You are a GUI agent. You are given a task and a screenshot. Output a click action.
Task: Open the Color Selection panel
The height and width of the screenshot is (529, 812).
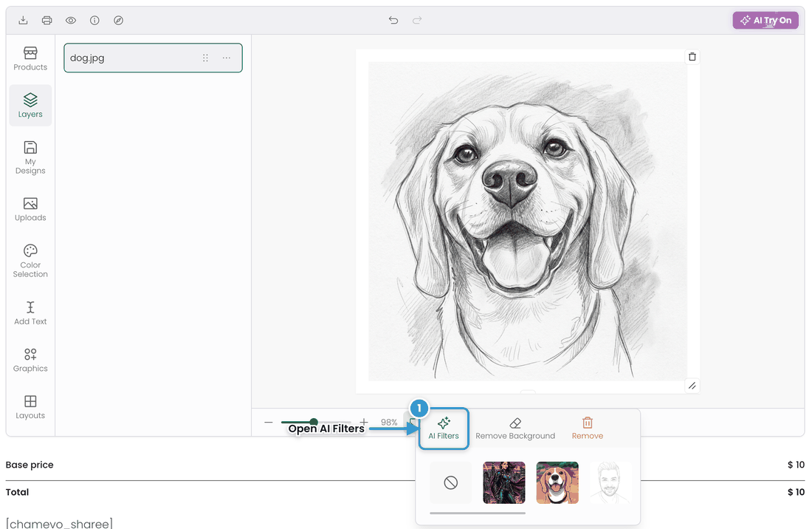[x=30, y=261]
